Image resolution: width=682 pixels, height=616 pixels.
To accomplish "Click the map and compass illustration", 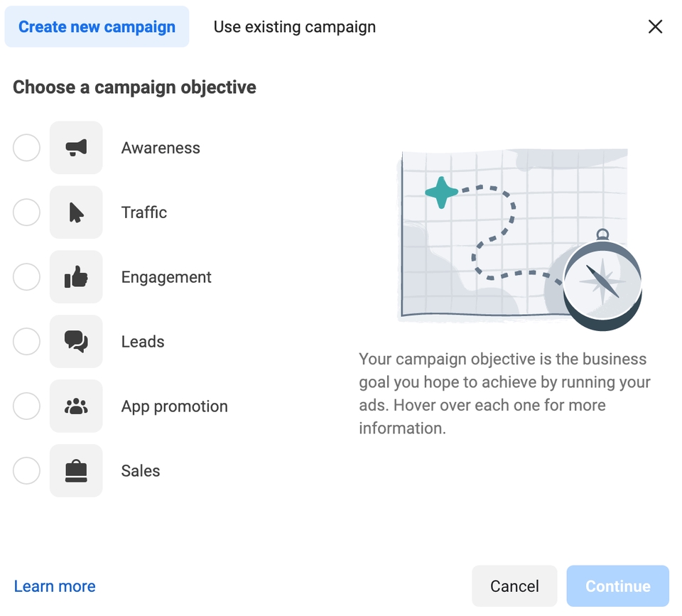I will pyautogui.click(x=520, y=239).
